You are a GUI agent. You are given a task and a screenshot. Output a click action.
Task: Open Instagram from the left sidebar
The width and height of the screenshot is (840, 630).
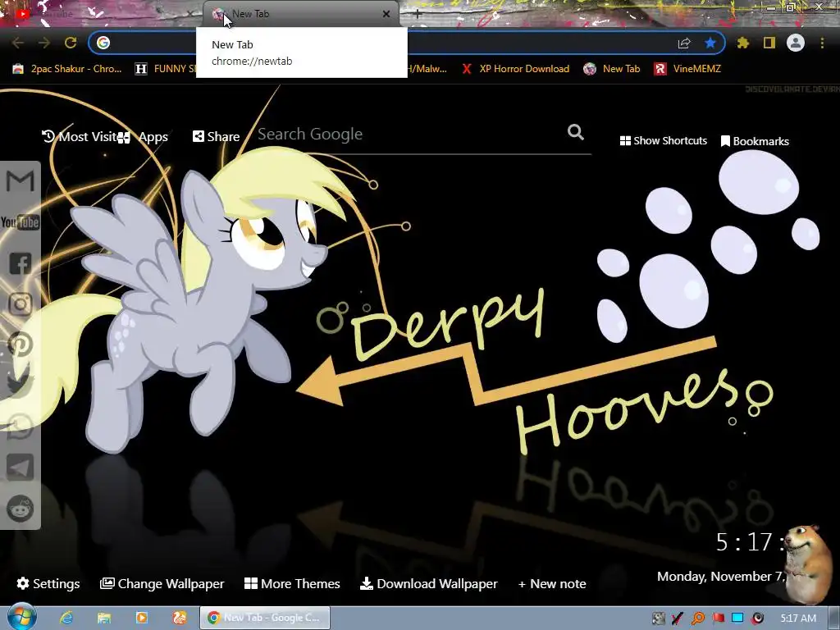20,304
